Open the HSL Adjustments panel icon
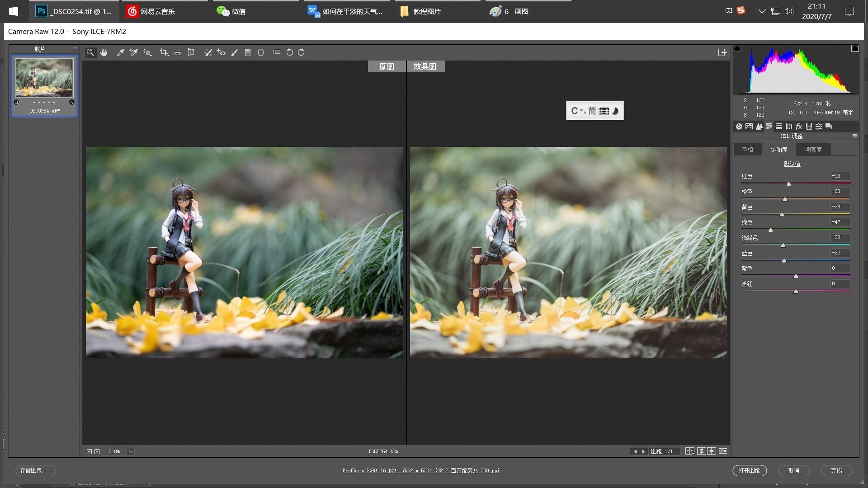This screenshot has height=488, width=868. pyautogui.click(x=769, y=127)
